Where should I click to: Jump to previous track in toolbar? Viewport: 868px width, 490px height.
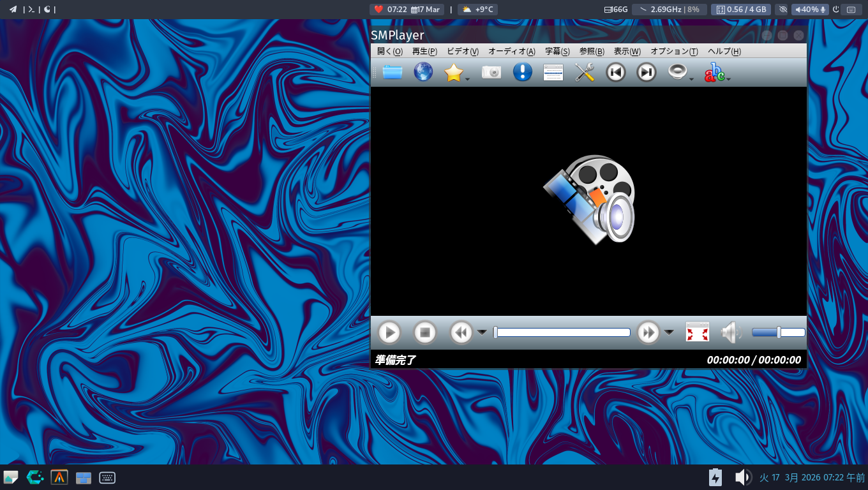[x=615, y=72]
